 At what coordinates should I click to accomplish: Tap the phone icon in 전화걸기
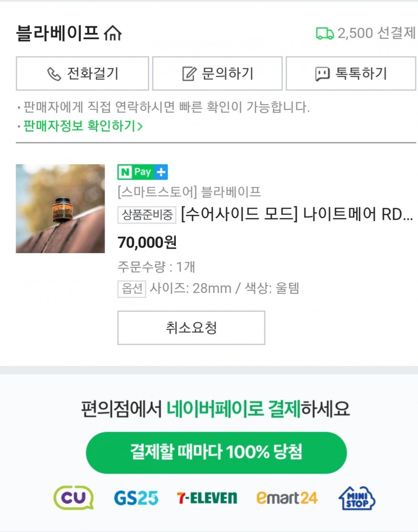point(54,74)
